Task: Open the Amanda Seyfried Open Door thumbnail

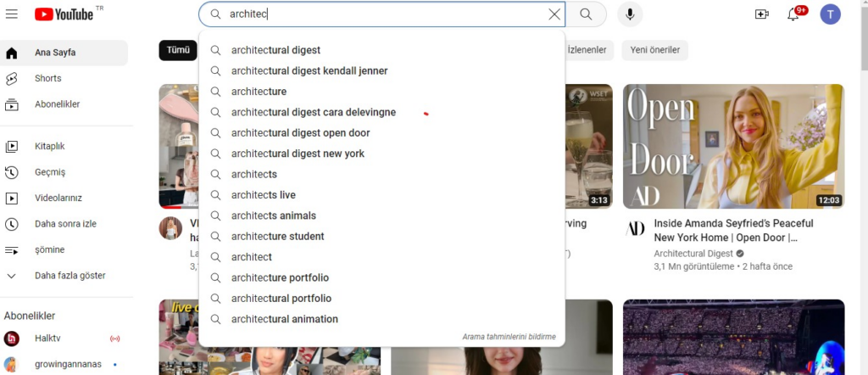Action: (x=733, y=146)
